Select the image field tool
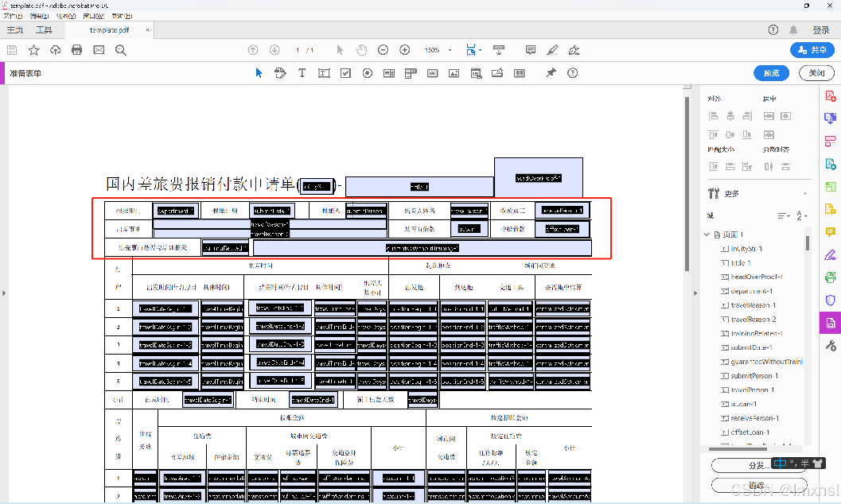The image size is (841, 504). 454,73
